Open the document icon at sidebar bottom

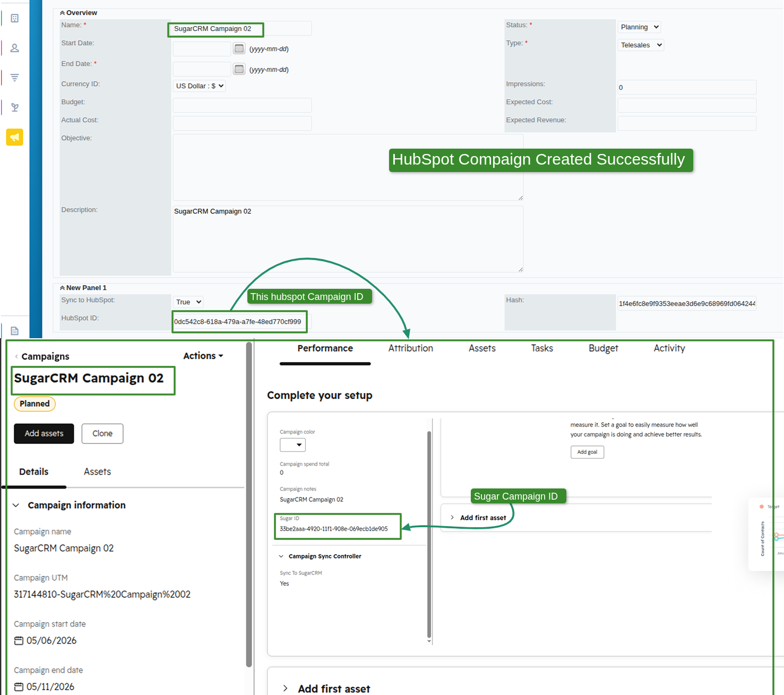[15, 331]
